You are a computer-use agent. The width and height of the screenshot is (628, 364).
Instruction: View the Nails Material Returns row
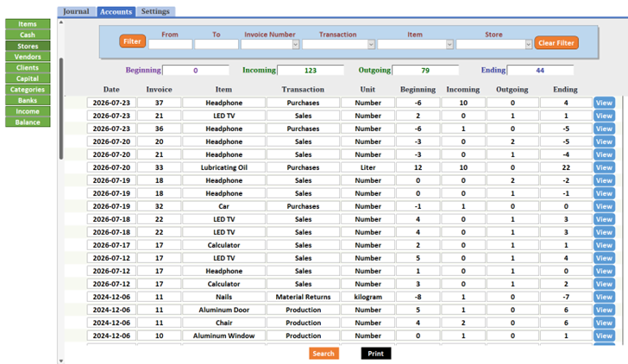coord(604,297)
